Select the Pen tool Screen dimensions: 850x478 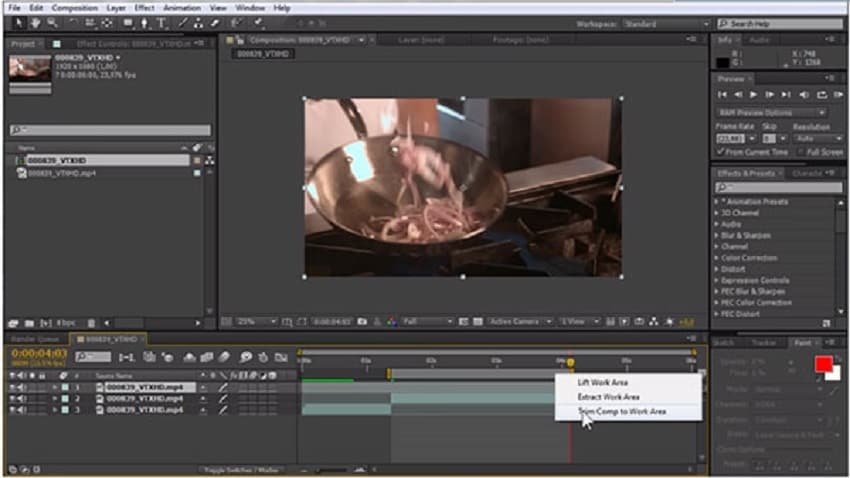pos(144,23)
